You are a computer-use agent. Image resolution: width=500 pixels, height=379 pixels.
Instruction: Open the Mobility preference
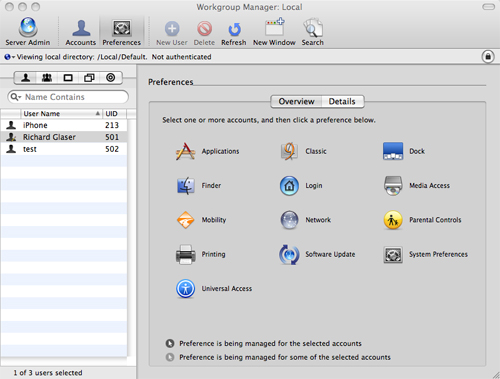click(201, 220)
